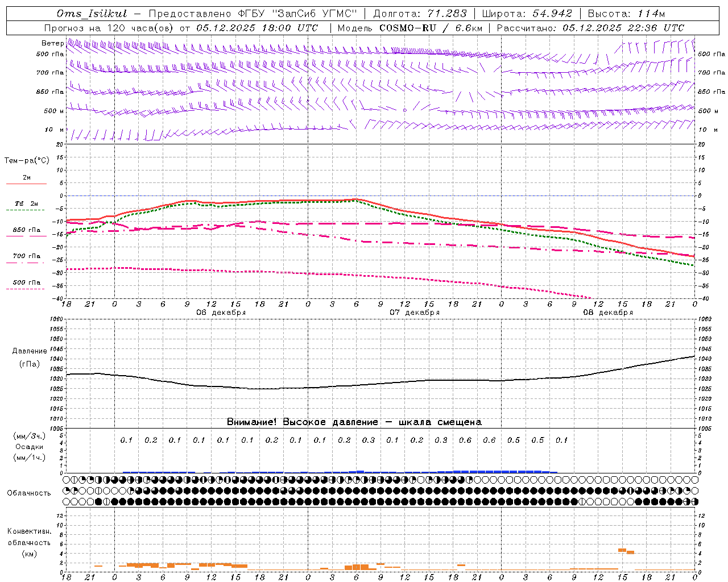728x582 pixels.
Task: Click the 500 гПа entry in temperature legend
Action: (26, 282)
